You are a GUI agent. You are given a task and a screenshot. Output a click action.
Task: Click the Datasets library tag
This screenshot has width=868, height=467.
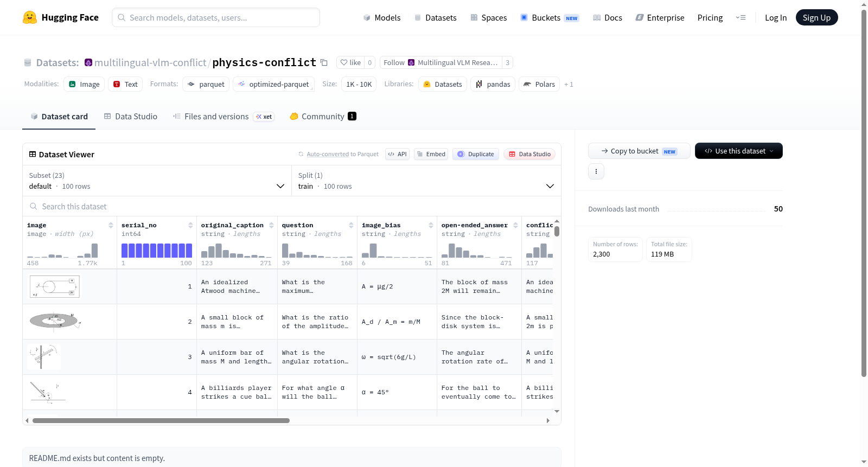(443, 84)
